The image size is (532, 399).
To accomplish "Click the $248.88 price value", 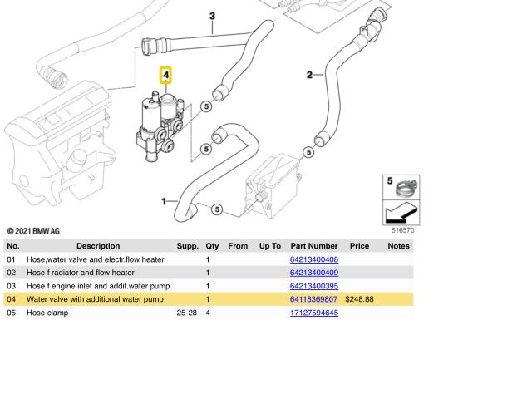I will (x=359, y=299).
